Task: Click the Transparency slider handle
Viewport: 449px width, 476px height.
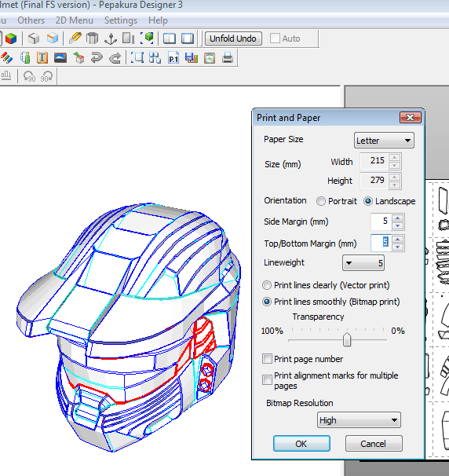Action: [347, 339]
